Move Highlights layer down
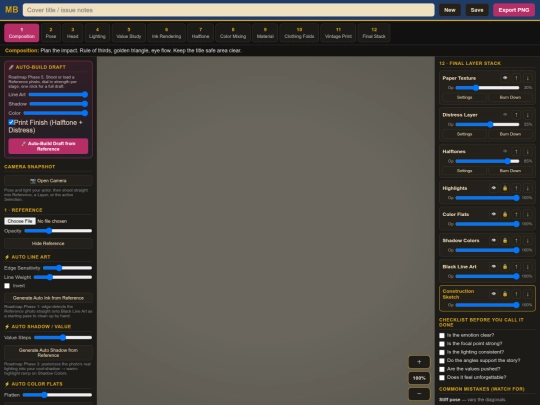 point(527,188)
